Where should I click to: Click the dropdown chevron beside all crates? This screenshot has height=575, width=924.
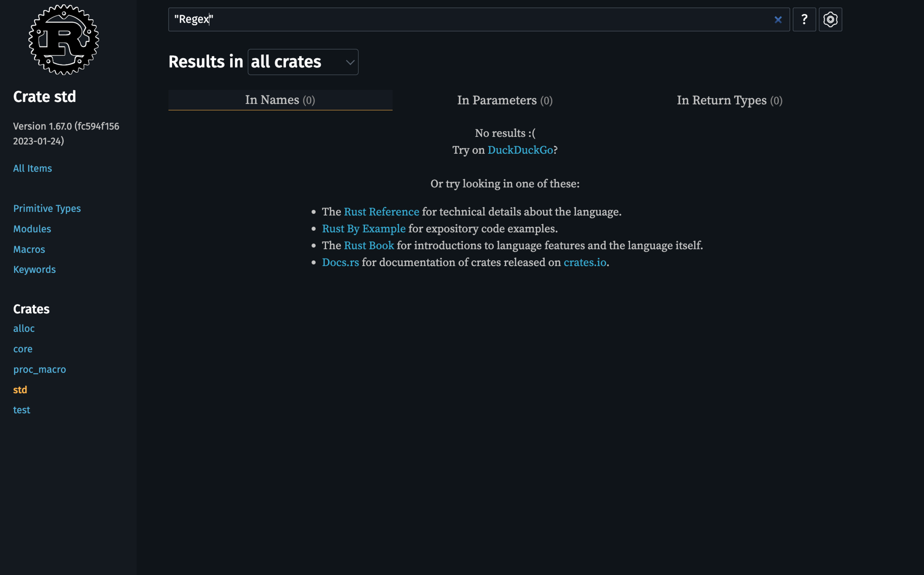click(x=350, y=63)
